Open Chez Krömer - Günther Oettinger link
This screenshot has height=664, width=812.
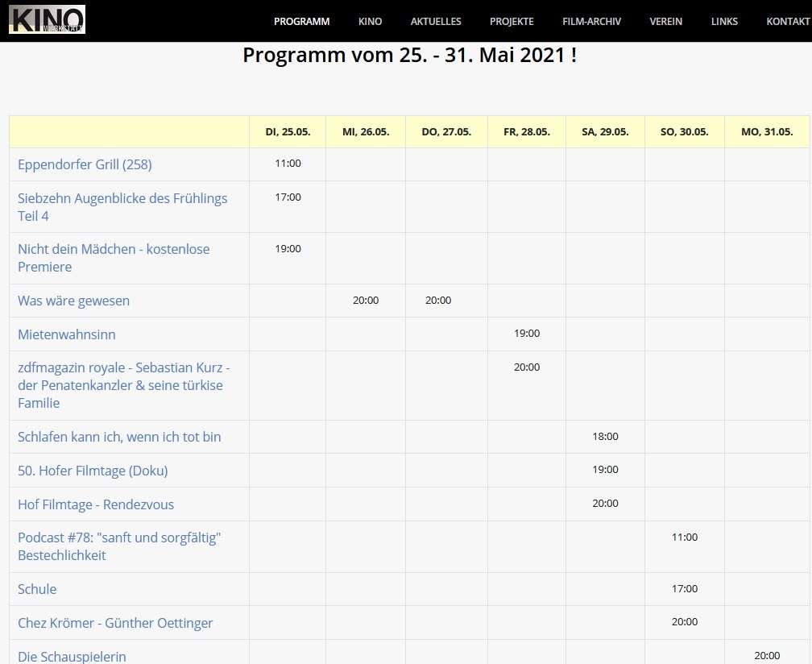click(x=115, y=623)
